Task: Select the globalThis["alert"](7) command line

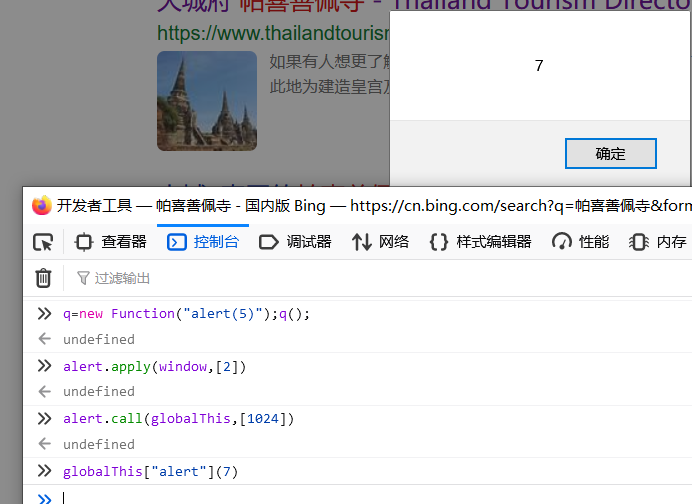Action: tap(150, 472)
